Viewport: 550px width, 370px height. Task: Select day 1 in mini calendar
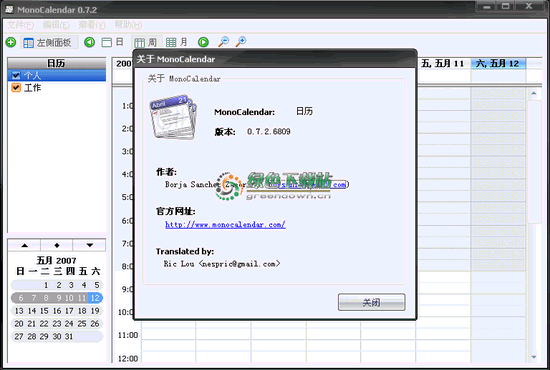tap(46, 285)
